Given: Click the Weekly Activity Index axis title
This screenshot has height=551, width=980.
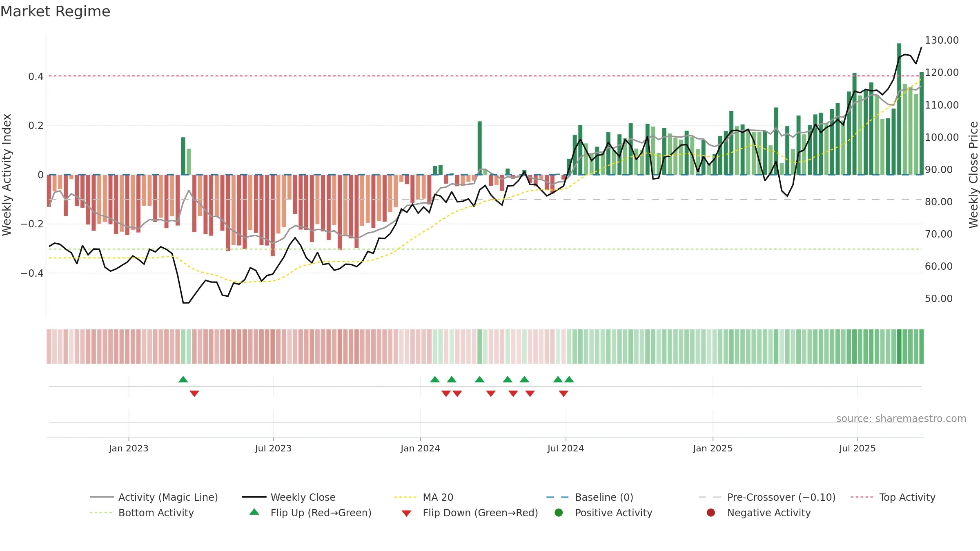Looking at the screenshot, I should click(x=7, y=175).
